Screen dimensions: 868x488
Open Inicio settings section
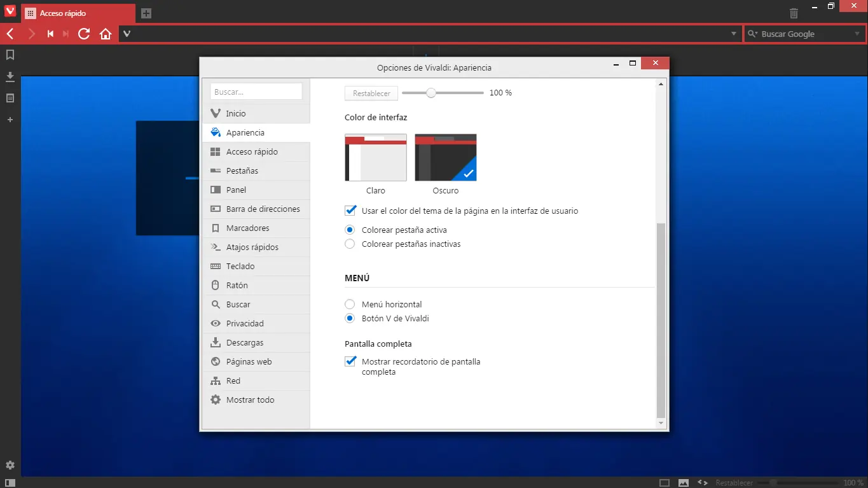256,113
